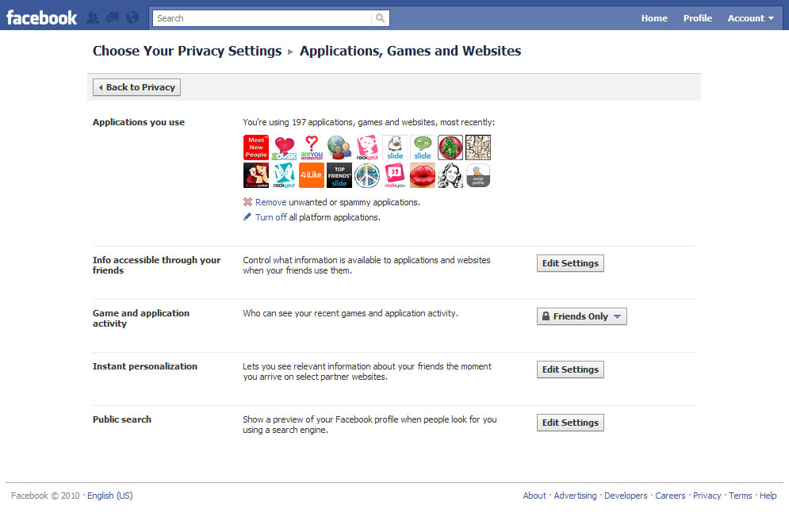Screen dimensions: 789x532
Task: Click the 'Applications you use' heading
Action: tap(139, 122)
